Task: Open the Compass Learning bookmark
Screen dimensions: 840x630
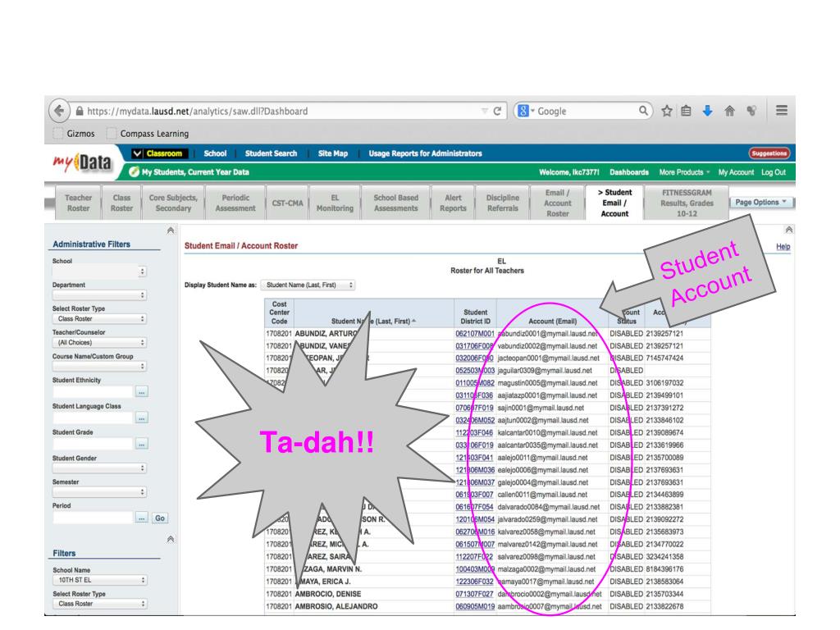Action: 148,134
